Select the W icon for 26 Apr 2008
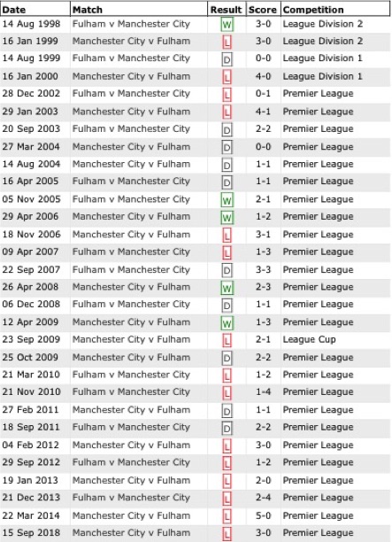Image resolution: width=392 pixels, height=542 pixels. [x=227, y=288]
